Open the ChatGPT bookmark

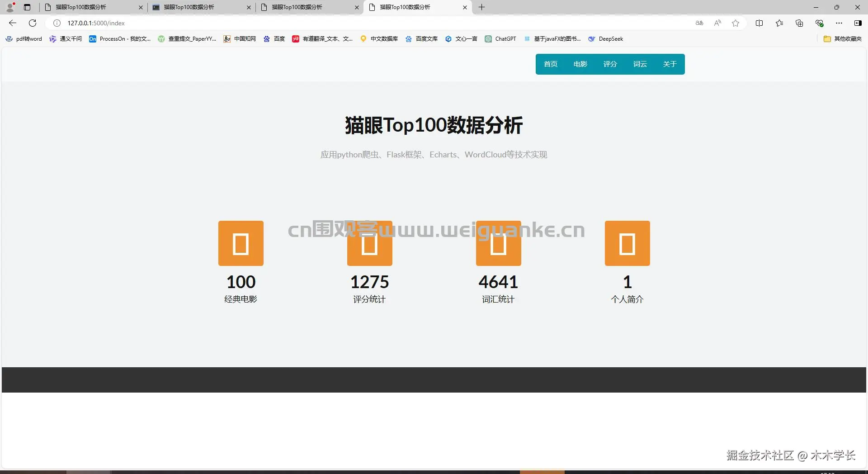coord(500,39)
